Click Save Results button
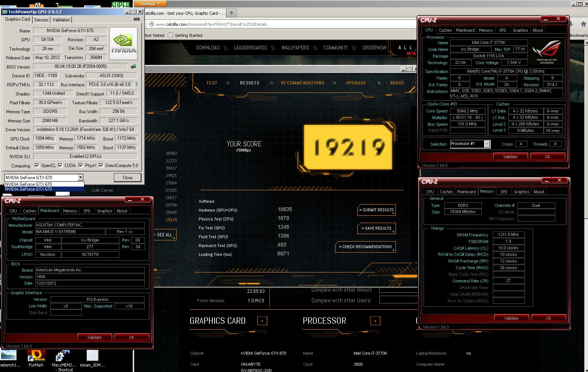Screen dimensions: 588x372 (376, 228)
